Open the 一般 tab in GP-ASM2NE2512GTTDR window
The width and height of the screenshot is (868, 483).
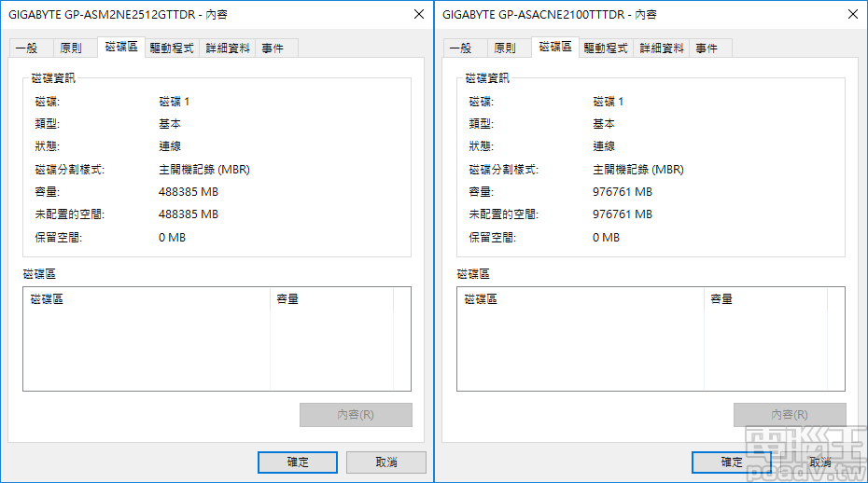[32, 48]
